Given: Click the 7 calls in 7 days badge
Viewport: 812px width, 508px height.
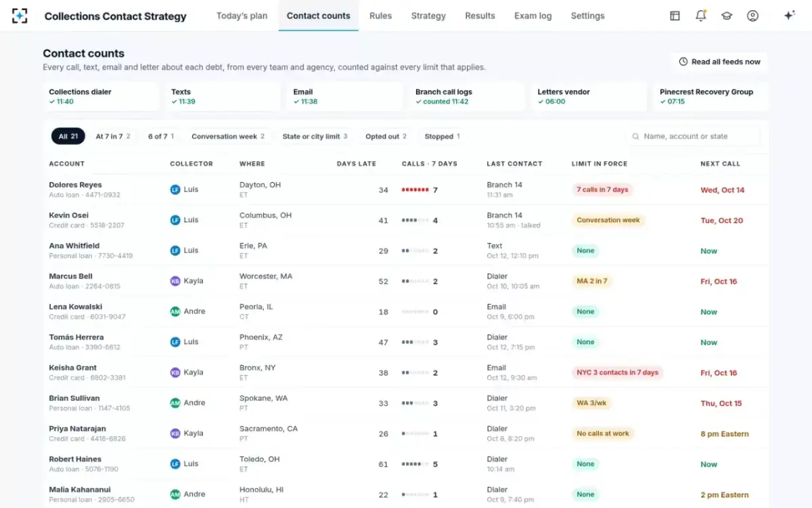Looking at the screenshot, I should click(602, 190).
